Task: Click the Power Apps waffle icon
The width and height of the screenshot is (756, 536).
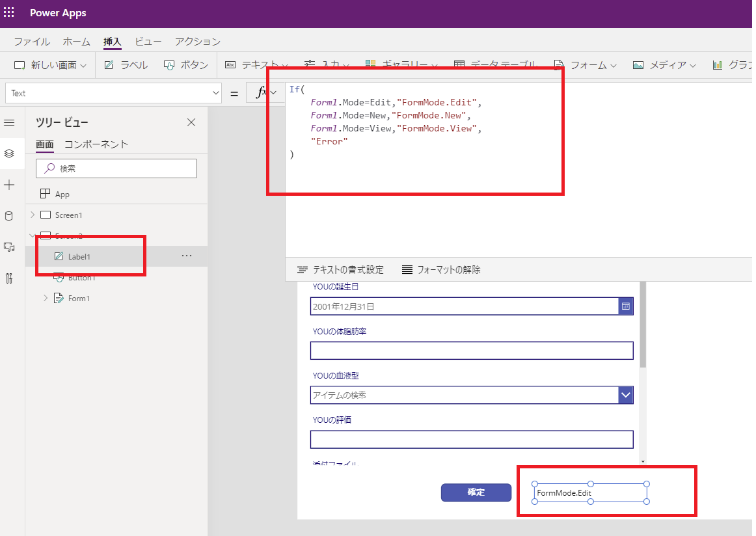Action: (9, 12)
